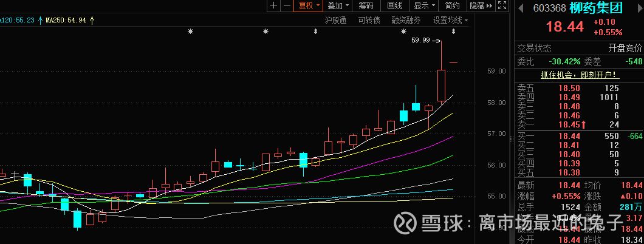This screenshot has width=644, height=244.
Task: Select the sell price 18.48 row
Action: pyautogui.click(x=579, y=106)
